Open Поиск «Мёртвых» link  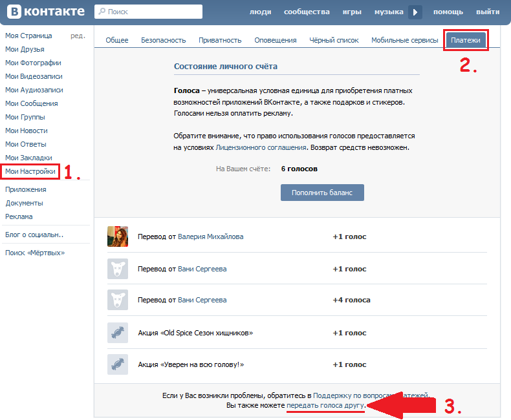click(x=35, y=253)
